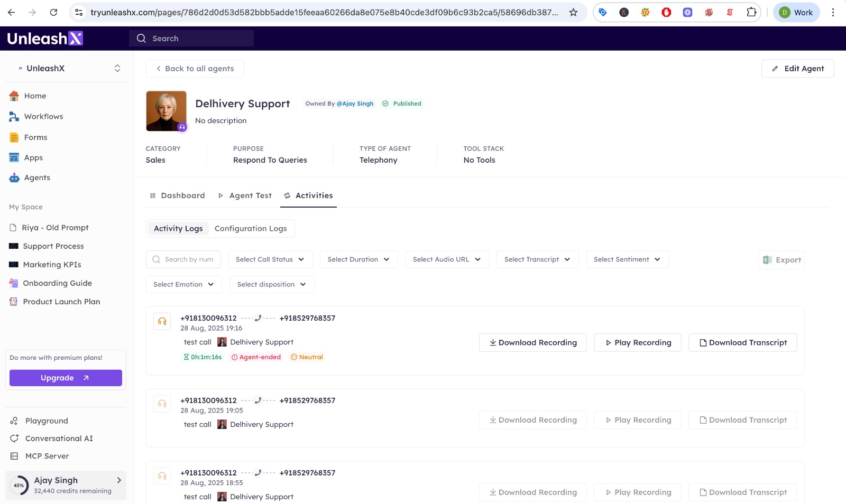Expand the Select Call Status dropdown

tap(270, 259)
